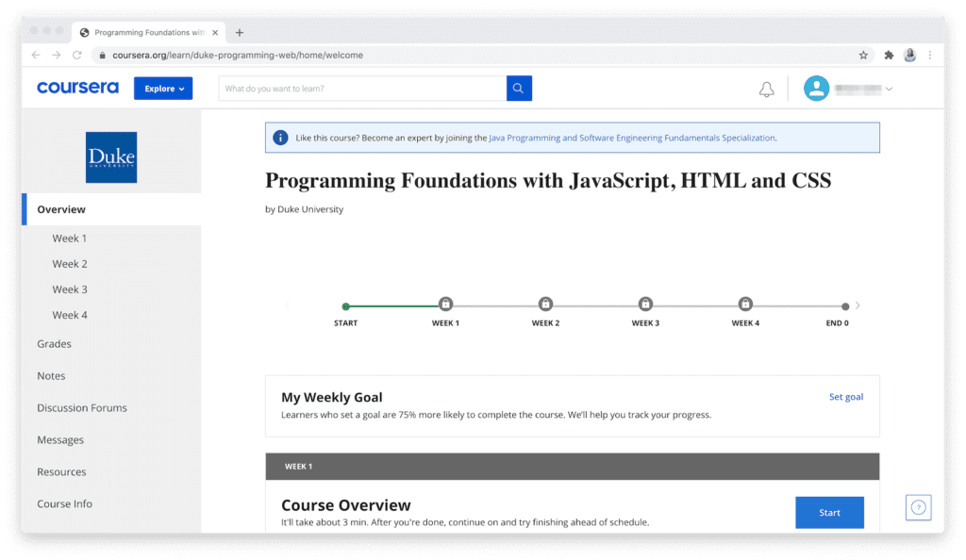This screenshot has height=560, width=966.
Task: Select the Week 2 sidebar item
Action: [x=70, y=264]
